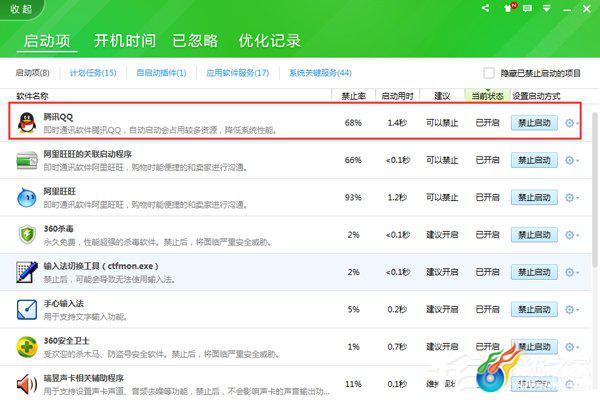Click the 建议 column header
600x400 pixels.
pos(442,96)
